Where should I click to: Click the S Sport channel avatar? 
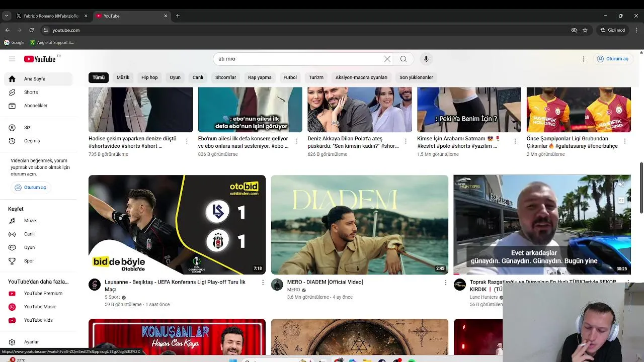pos(95,285)
